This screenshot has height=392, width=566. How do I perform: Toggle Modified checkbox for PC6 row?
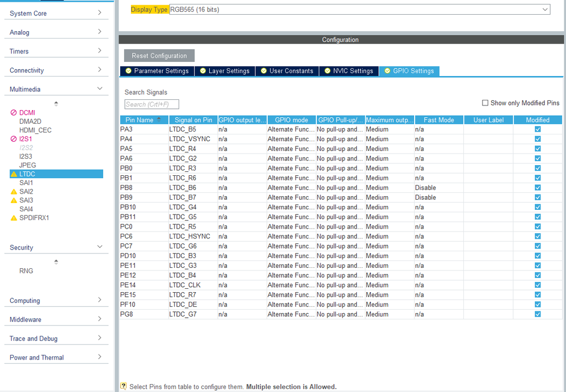pyautogui.click(x=538, y=237)
